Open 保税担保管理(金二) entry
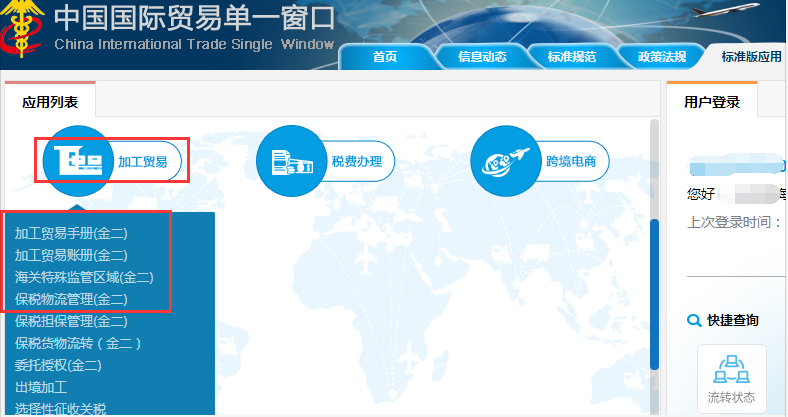 [x=71, y=321]
